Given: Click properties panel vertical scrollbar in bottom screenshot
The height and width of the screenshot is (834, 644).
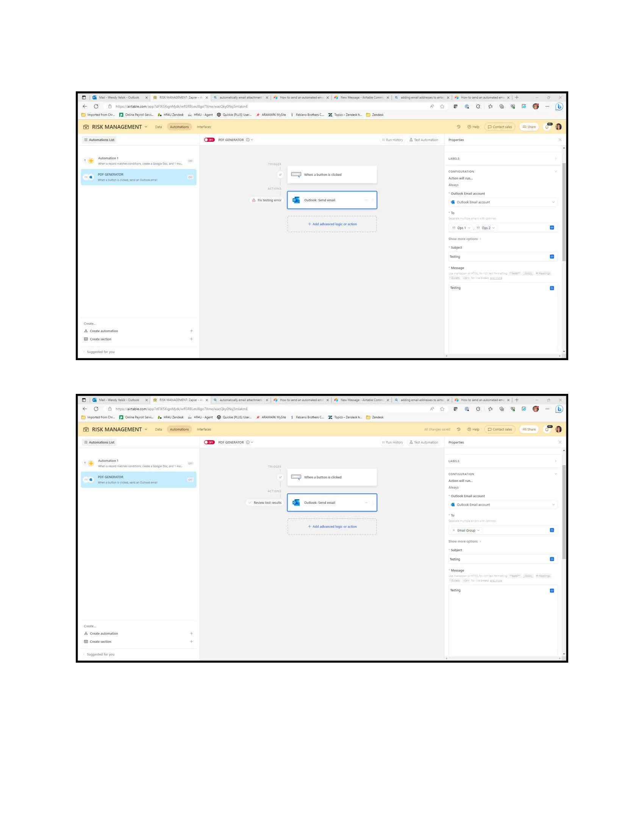Looking at the screenshot, I should pyautogui.click(x=564, y=512).
